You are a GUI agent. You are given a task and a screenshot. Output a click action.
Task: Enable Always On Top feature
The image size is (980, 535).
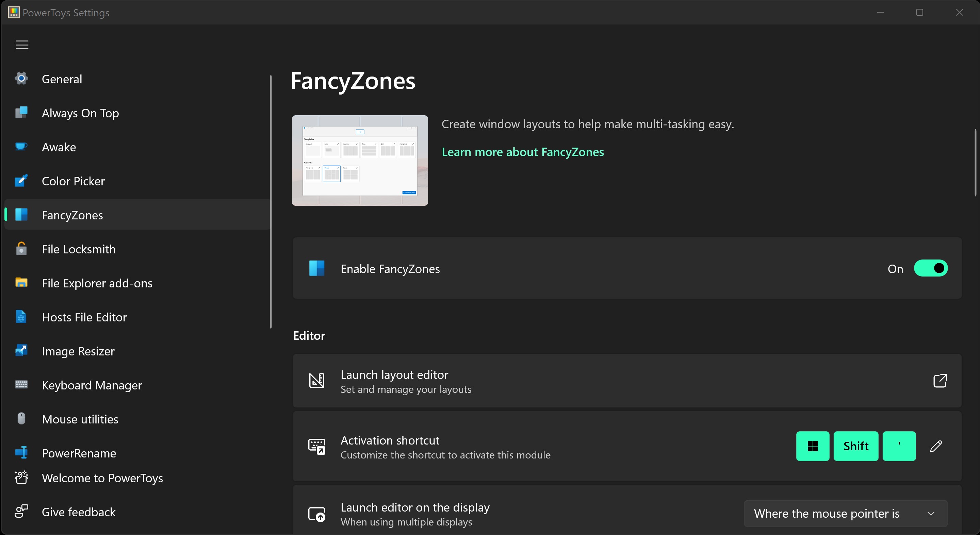[80, 113]
